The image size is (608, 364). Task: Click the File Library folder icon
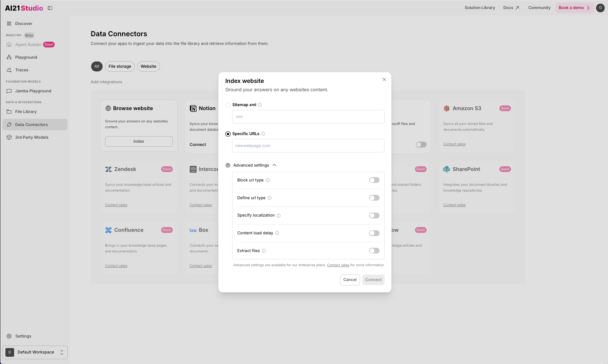(9, 112)
